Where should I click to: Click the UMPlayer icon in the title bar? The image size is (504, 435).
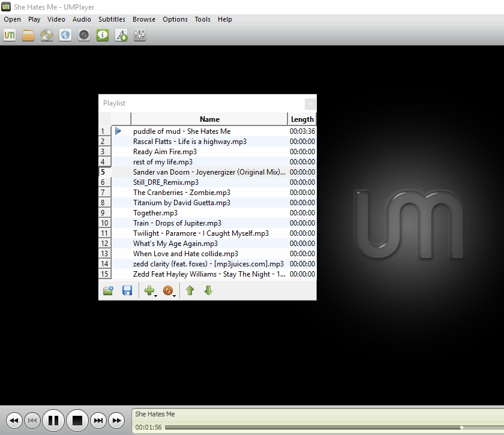6,7
